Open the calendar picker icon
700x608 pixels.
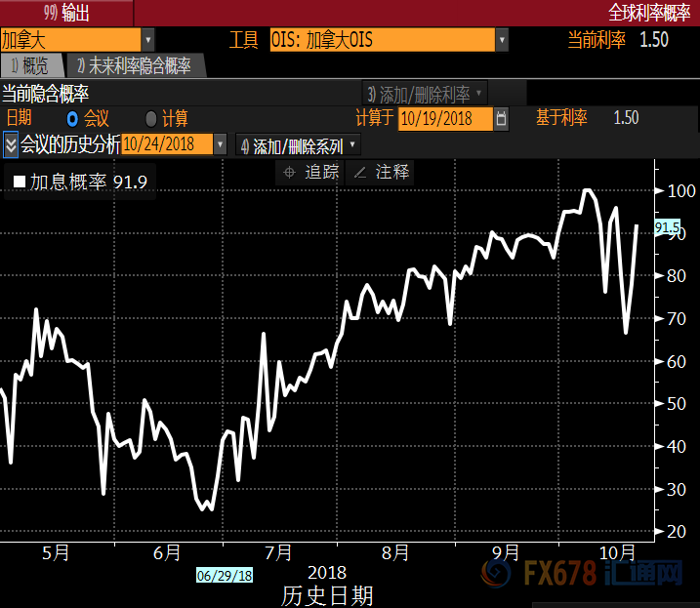coord(502,119)
